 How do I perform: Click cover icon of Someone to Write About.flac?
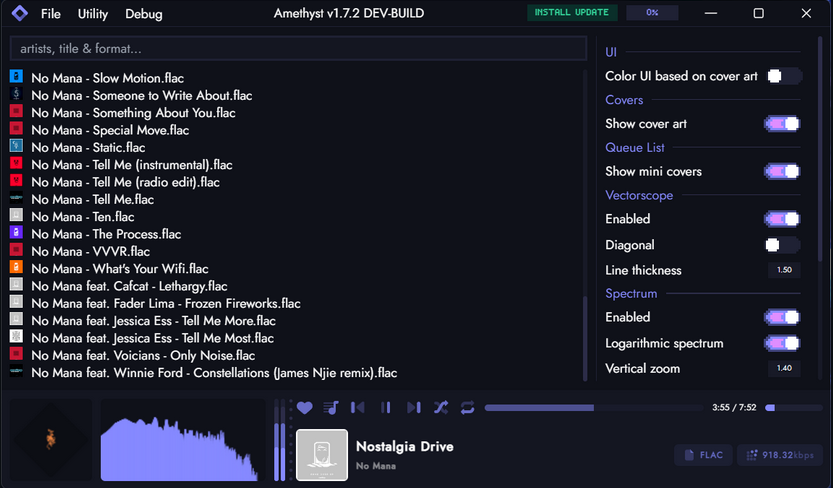tap(16, 94)
